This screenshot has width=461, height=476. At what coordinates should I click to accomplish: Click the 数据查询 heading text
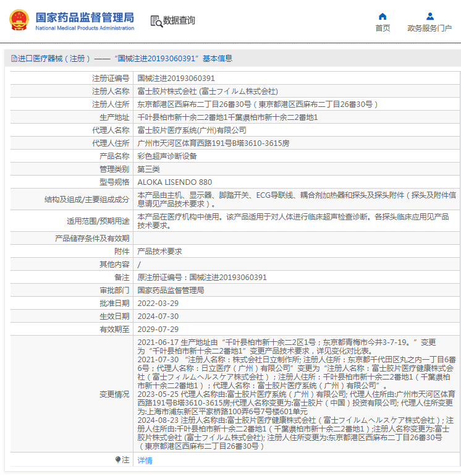pyautogui.click(x=179, y=20)
